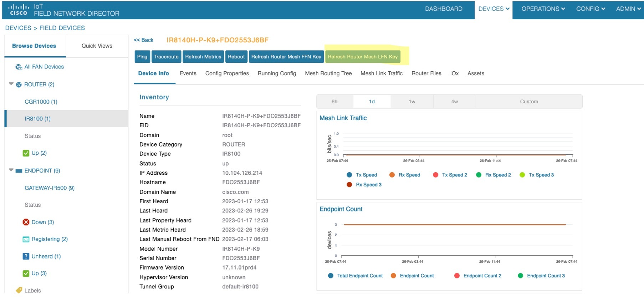Click the Registering status icon

pos(26,240)
